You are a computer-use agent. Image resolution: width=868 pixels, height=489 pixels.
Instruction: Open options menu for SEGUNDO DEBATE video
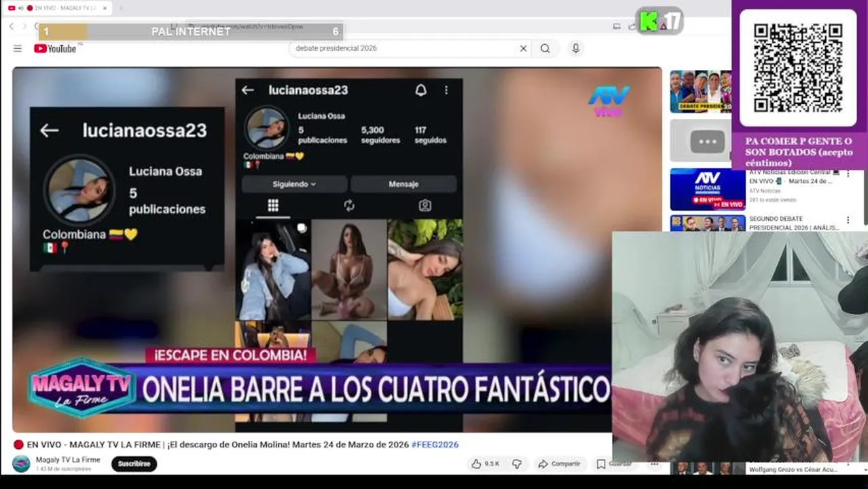pos(848,220)
